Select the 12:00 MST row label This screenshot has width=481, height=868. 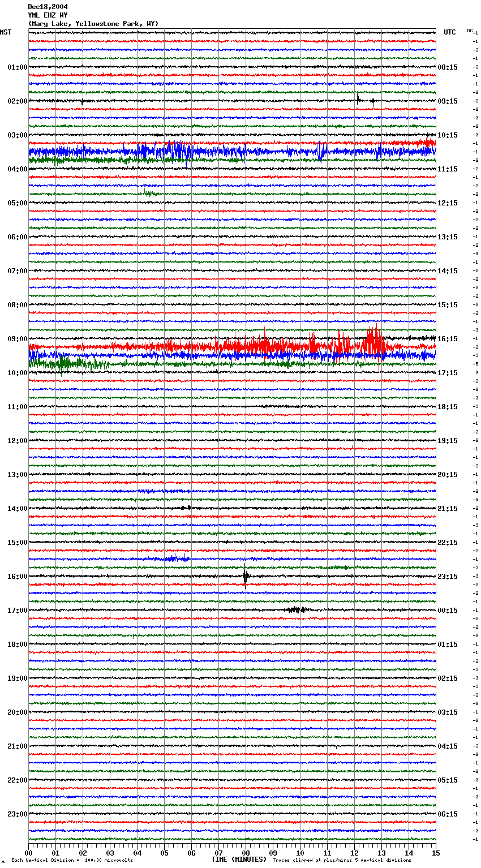[x=17, y=441]
